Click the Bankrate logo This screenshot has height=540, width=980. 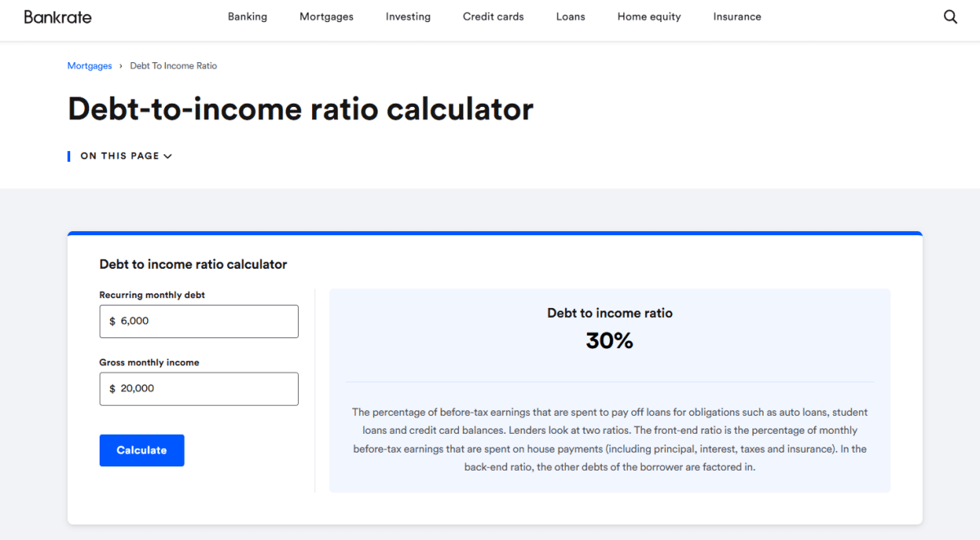pos(58,17)
